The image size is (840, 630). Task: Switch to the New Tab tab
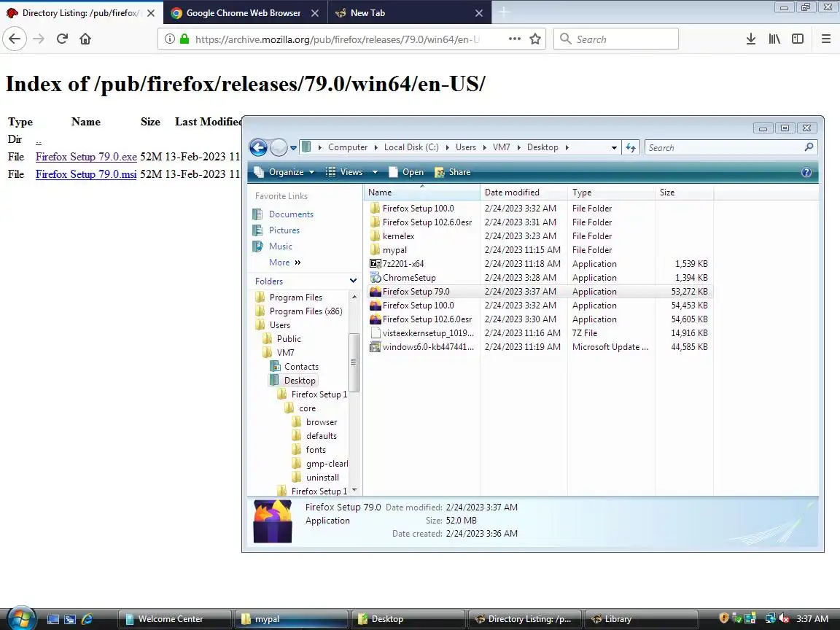(x=410, y=13)
